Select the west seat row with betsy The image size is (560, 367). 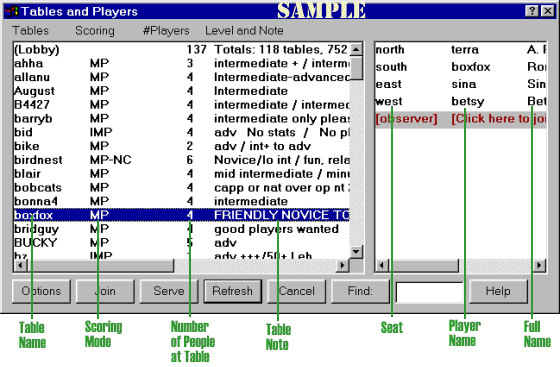point(461,101)
